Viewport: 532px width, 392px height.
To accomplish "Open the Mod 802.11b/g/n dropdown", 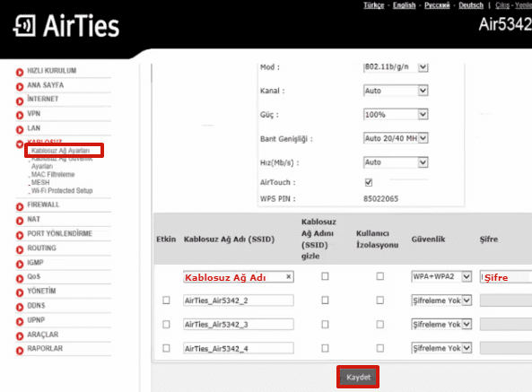I will 396,66.
